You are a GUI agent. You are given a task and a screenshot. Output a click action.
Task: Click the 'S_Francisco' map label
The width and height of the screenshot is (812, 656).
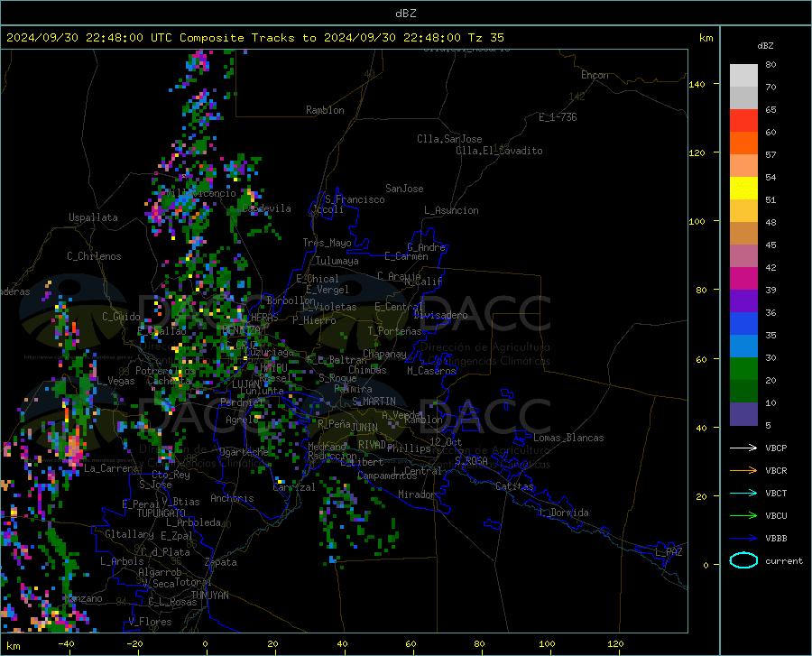(x=355, y=199)
